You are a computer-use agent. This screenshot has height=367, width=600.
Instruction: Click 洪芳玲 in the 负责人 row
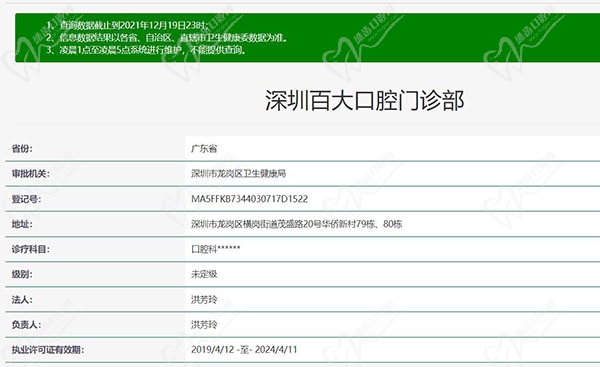(x=204, y=325)
